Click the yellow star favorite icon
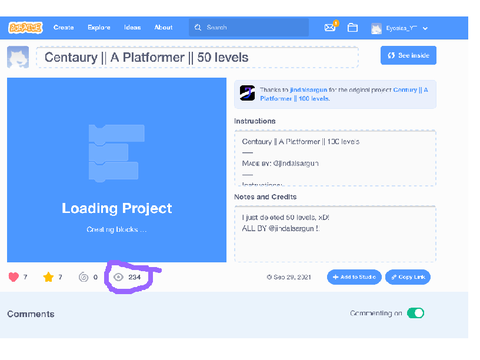Image resolution: width=480 pixels, height=360 pixels. point(48,277)
